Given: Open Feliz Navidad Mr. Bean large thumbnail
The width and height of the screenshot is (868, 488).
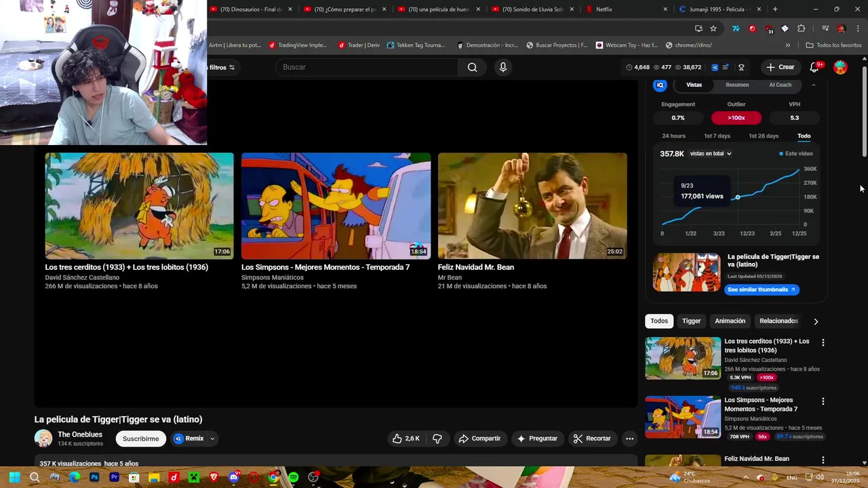Looking at the screenshot, I should (x=532, y=205).
